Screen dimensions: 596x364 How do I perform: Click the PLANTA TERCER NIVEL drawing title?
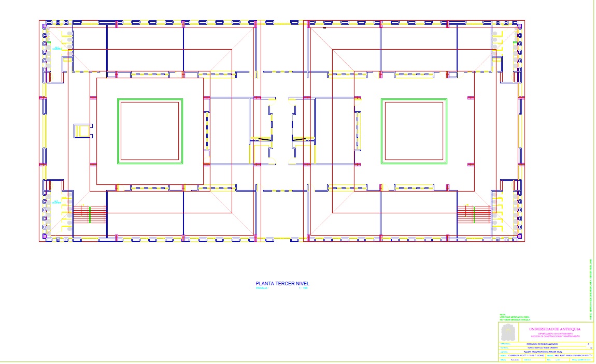point(282,284)
